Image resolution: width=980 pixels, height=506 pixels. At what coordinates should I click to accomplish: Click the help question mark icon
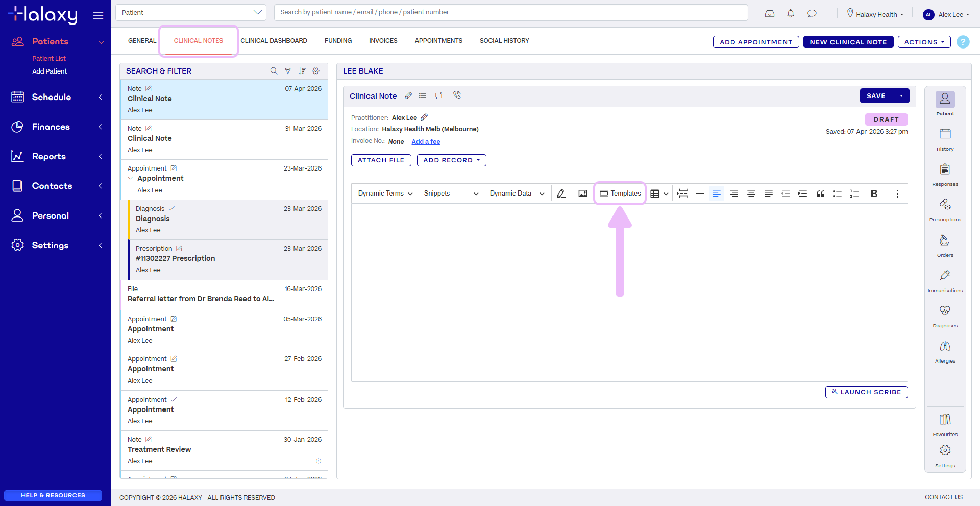pyautogui.click(x=963, y=42)
